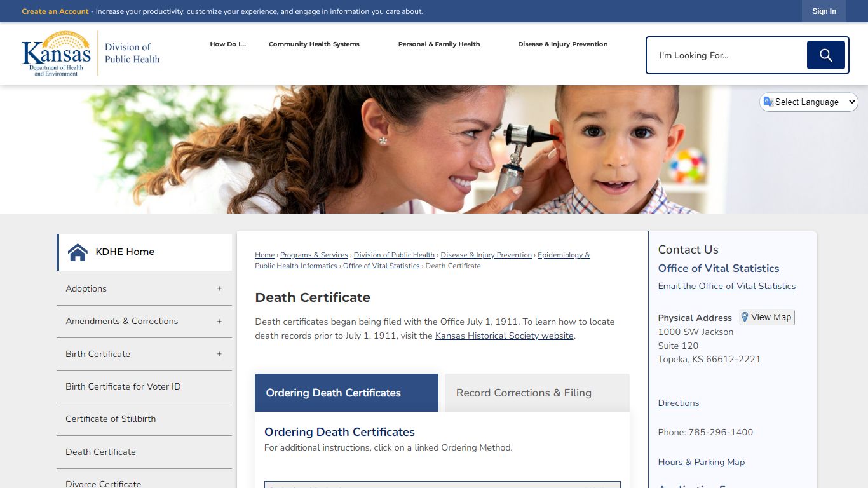Click the Create an Account link
Screen dimensions: 868x488
coord(55,11)
